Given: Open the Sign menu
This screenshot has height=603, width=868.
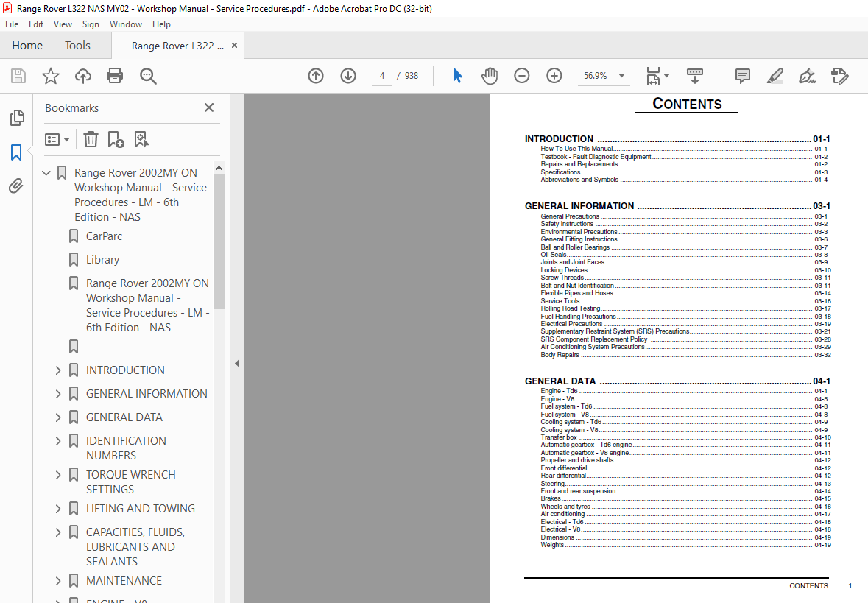Looking at the screenshot, I should tap(91, 24).
